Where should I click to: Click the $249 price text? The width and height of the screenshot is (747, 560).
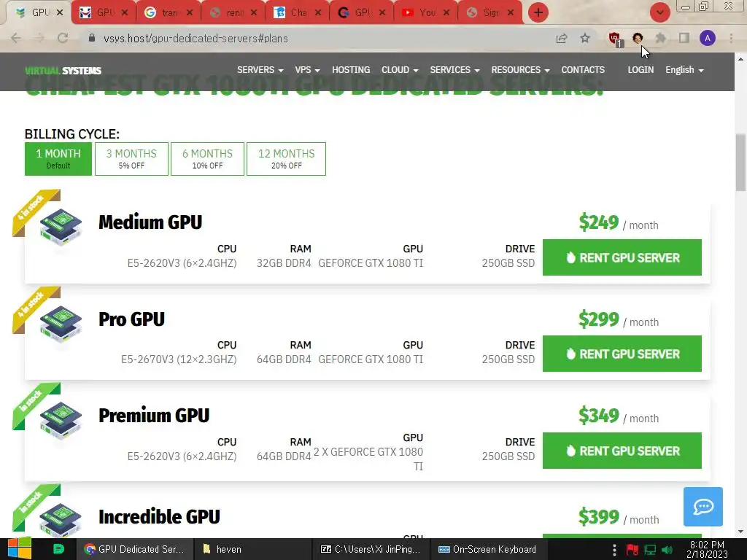pos(598,222)
